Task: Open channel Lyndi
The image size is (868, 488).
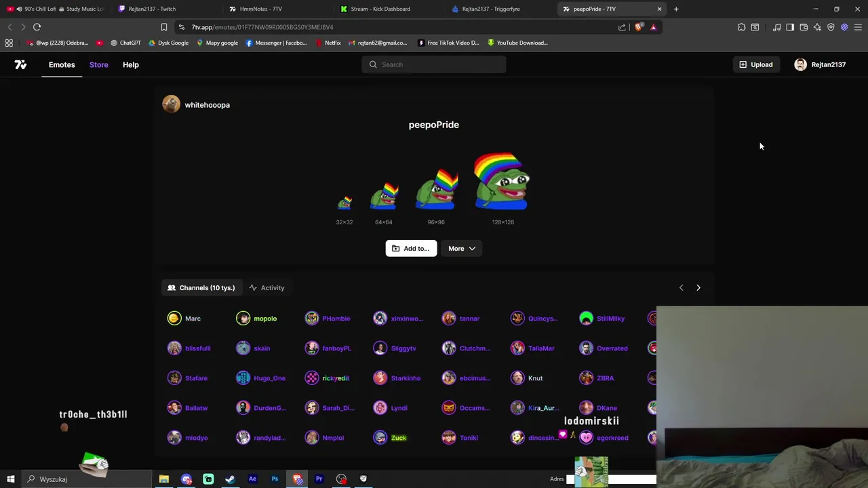Action: pos(391,408)
